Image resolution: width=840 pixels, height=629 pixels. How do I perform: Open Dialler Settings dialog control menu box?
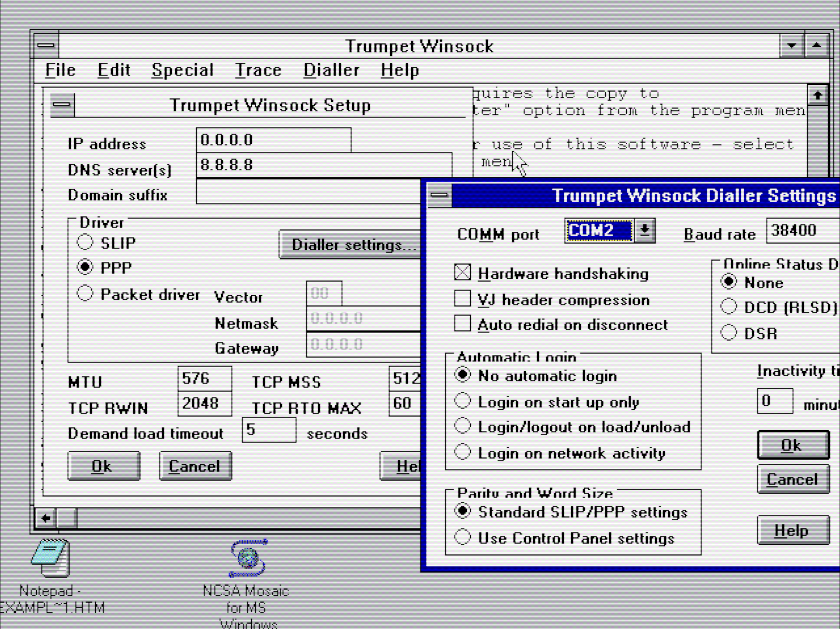(x=440, y=195)
